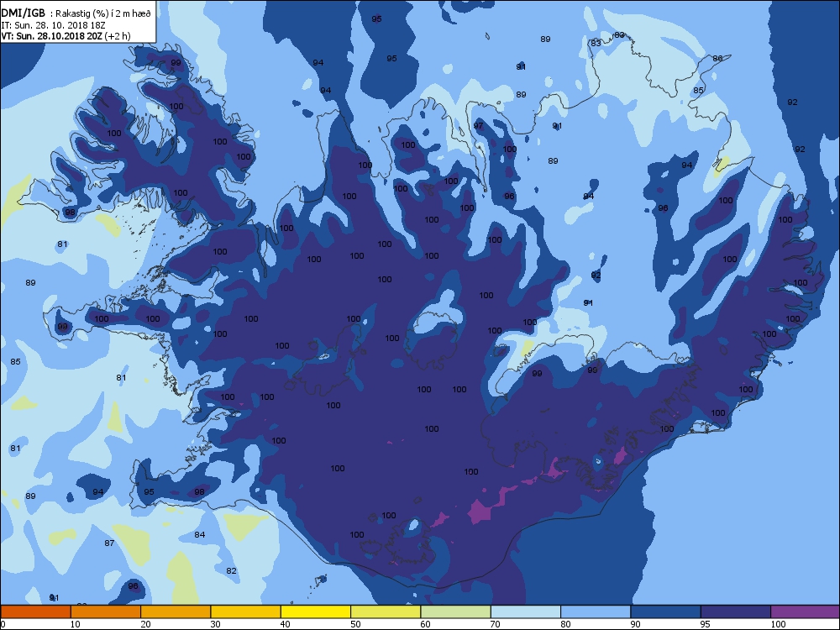Click the DMI/IGB source label
840x630 pixels.
click(x=24, y=13)
